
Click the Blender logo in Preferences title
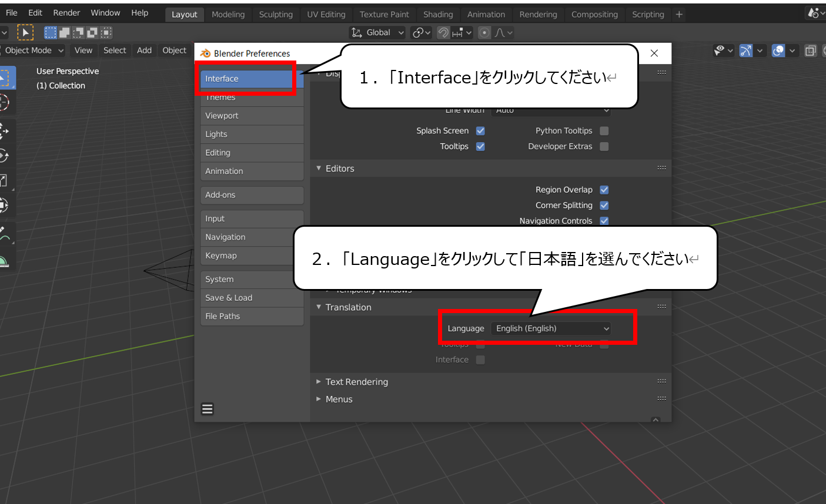205,53
